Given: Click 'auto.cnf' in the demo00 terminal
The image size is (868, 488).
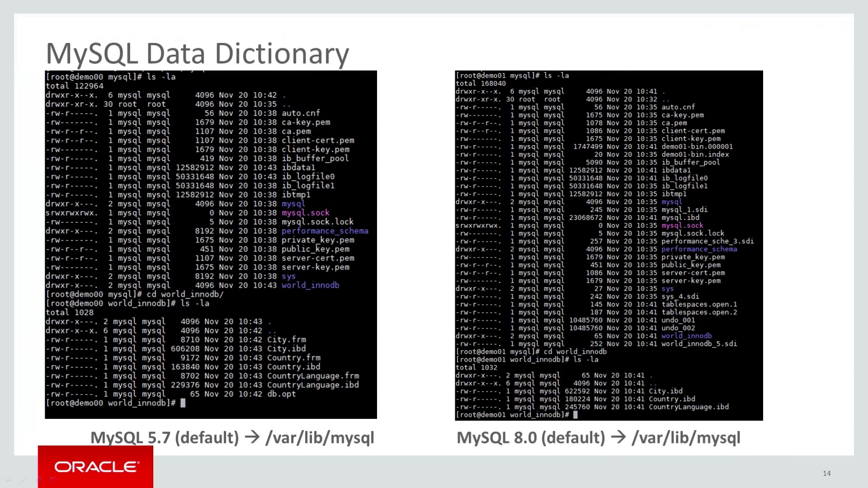Looking at the screenshot, I should (x=301, y=113).
